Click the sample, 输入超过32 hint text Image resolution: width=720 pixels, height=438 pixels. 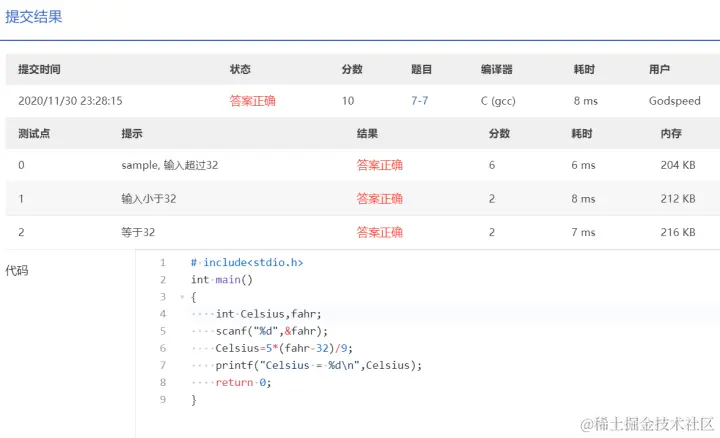(x=169, y=165)
